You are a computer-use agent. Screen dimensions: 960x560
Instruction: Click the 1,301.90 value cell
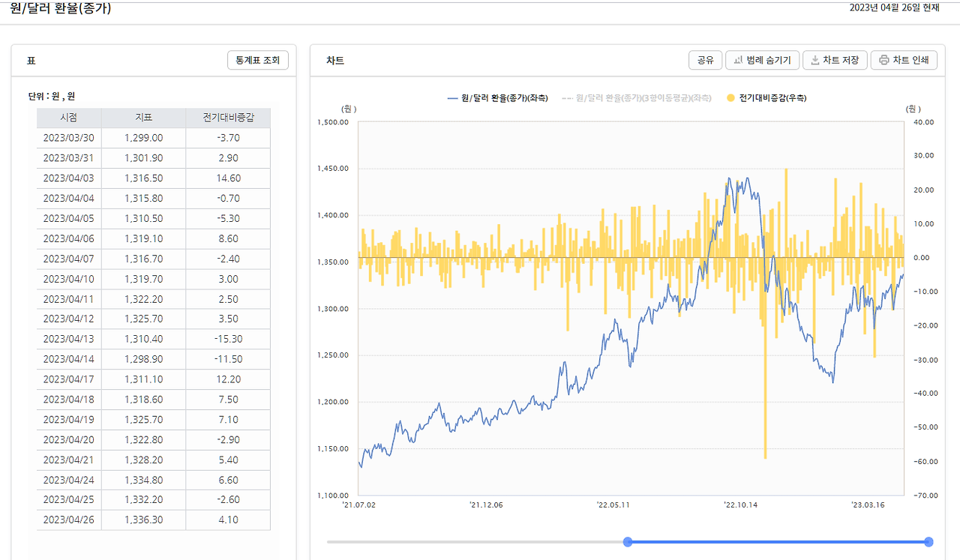pos(143,158)
